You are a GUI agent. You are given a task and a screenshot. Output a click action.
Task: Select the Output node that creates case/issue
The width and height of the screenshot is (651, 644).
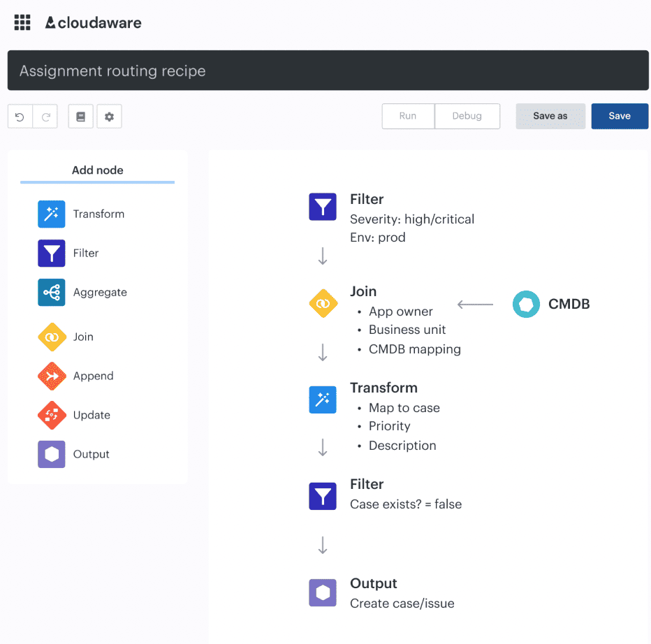coord(323,592)
